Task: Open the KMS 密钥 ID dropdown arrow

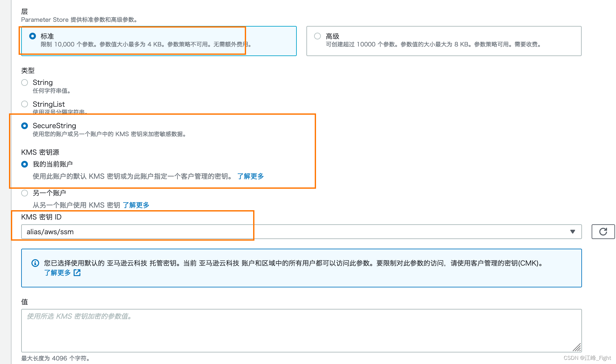Action: click(572, 232)
